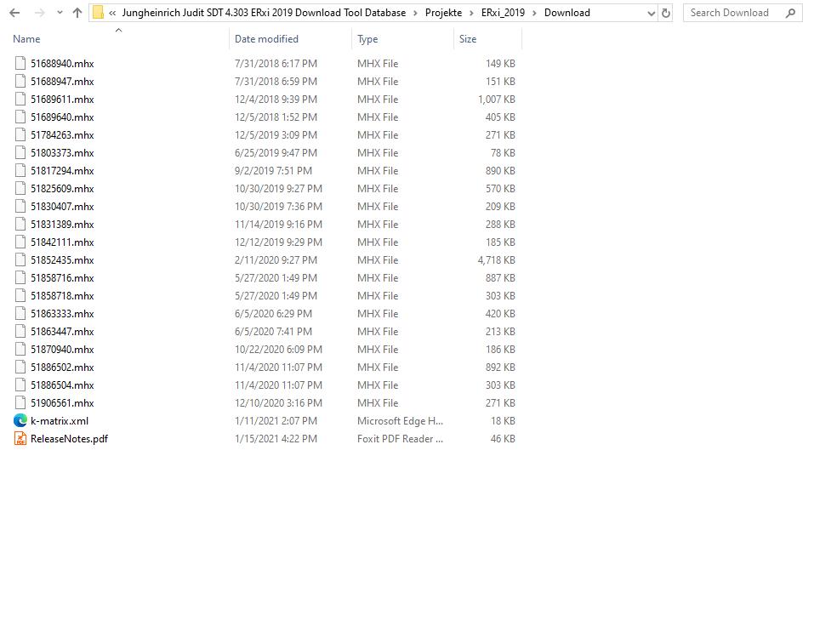The height and width of the screenshot is (644, 814).
Task: Click the PDF icon of ReleaseNotes.pdf
Action: (x=20, y=438)
